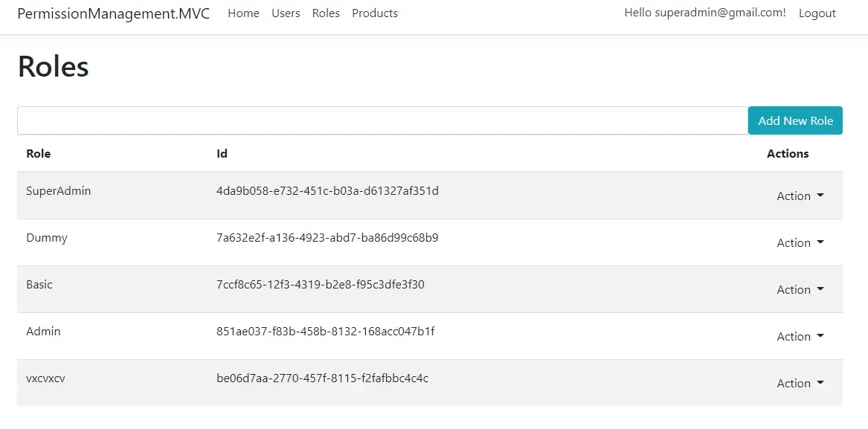Image resolution: width=868 pixels, height=429 pixels.
Task: Select the SuperAdmin role row
Action: 58,190
